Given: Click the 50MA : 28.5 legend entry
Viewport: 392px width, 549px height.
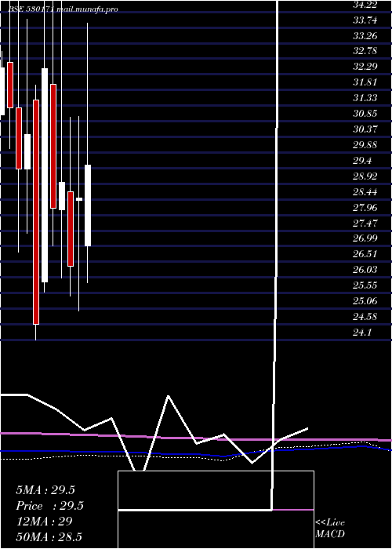Looking at the screenshot, I should pyautogui.click(x=49, y=536).
